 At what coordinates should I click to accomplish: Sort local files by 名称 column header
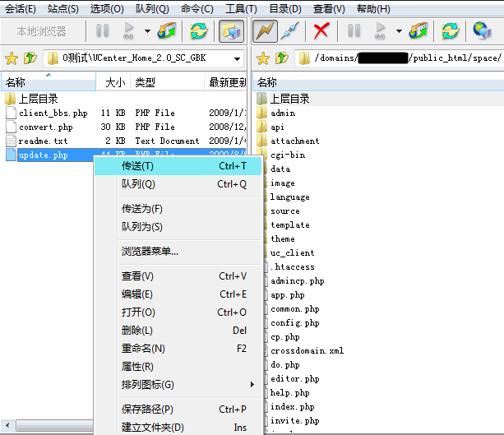tap(16, 82)
